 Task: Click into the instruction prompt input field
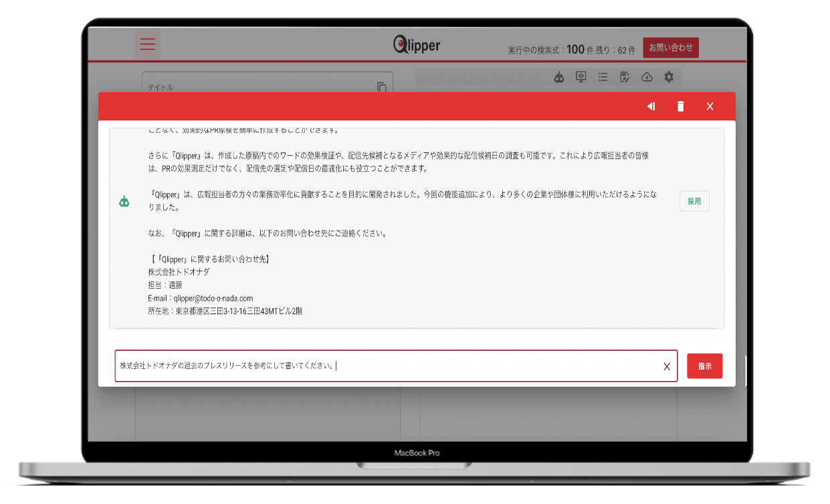point(388,366)
